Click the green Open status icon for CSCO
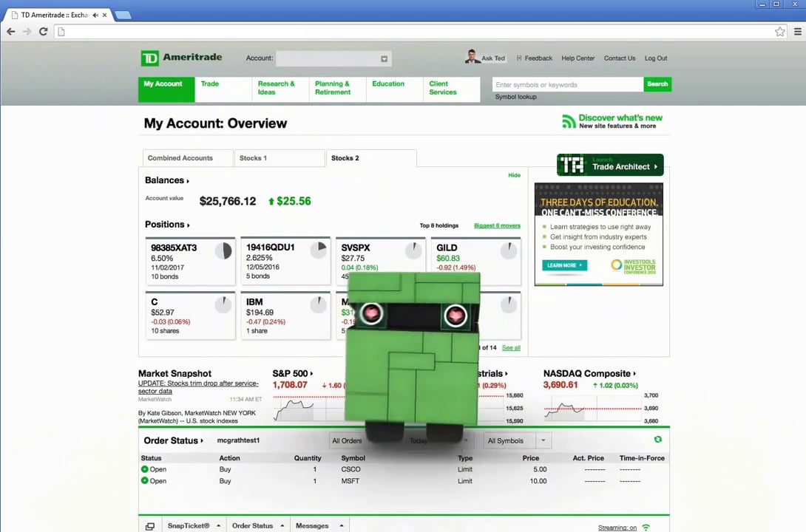The image size is (806, 532). 144,469
